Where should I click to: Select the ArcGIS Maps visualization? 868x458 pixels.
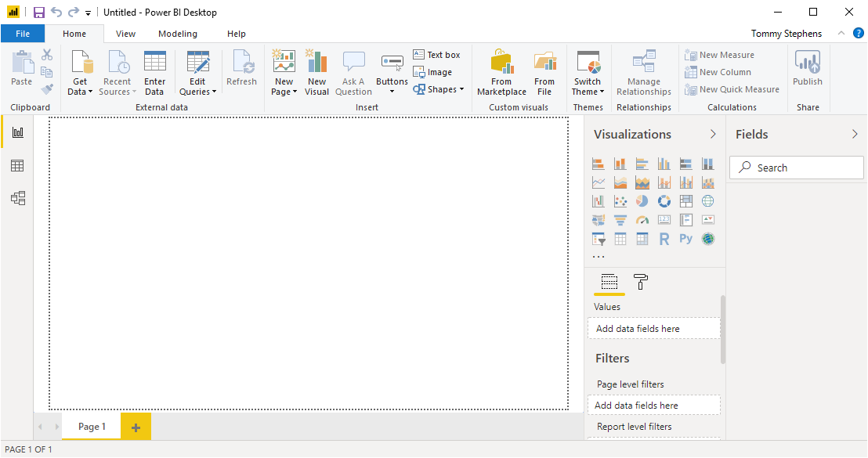[x=707, y=239]
